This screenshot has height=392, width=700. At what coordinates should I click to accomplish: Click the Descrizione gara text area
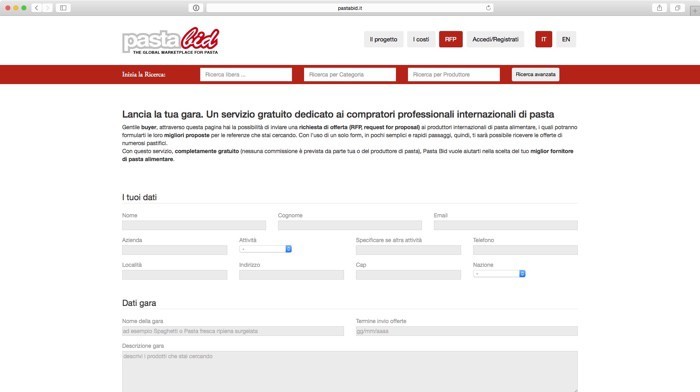[350, 371]
